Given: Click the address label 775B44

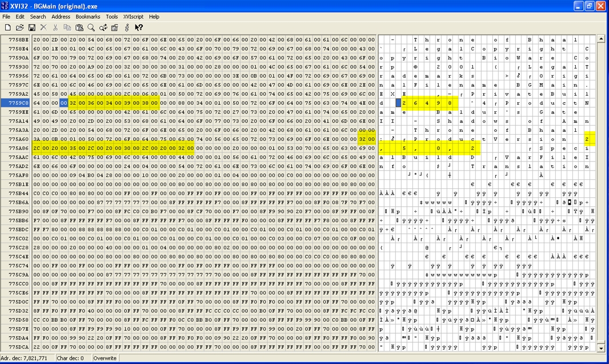Looking at the screenshot, I should (19, 193).
